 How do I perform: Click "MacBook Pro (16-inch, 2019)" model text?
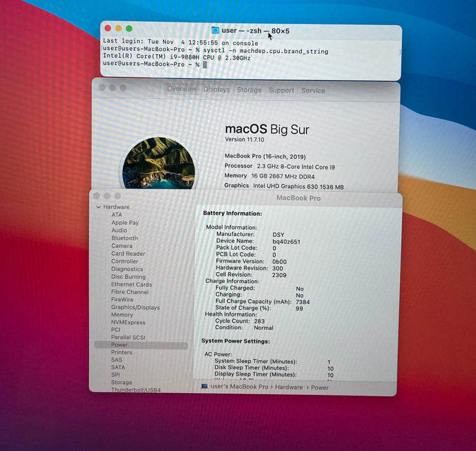pyautogui.click(x=265, y=157)
